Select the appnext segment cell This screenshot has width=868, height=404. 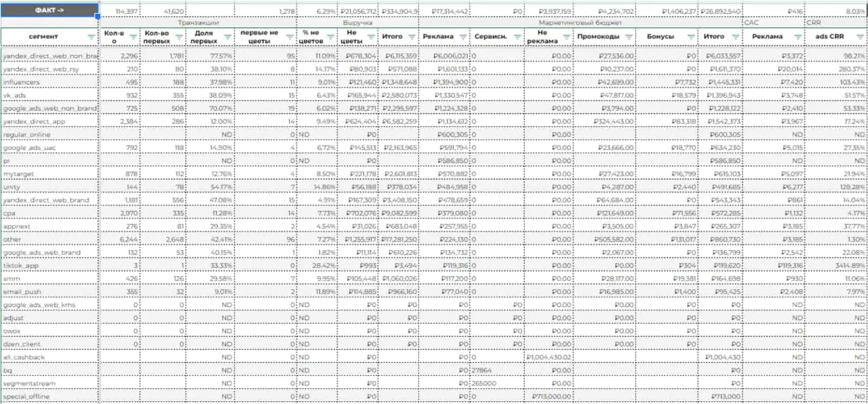50,226
